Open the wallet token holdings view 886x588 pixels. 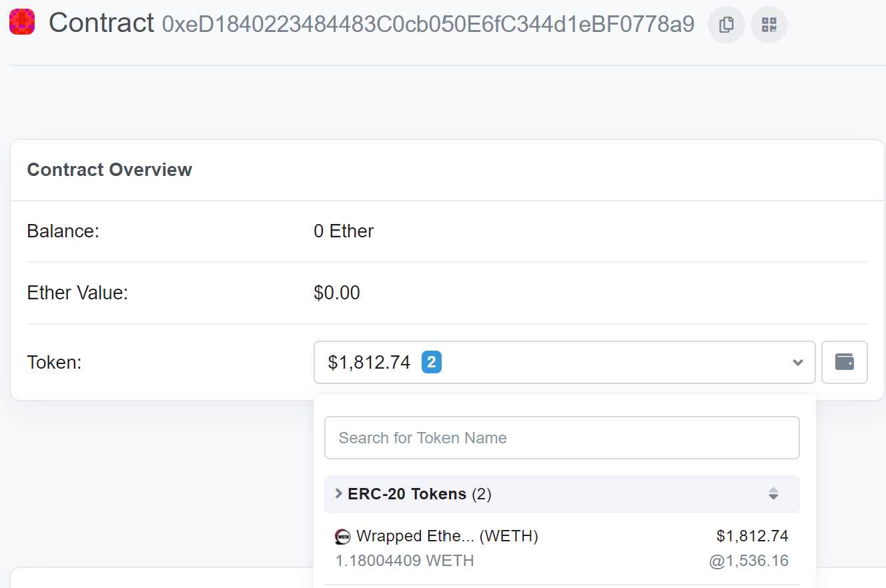[x=844, y=363]
